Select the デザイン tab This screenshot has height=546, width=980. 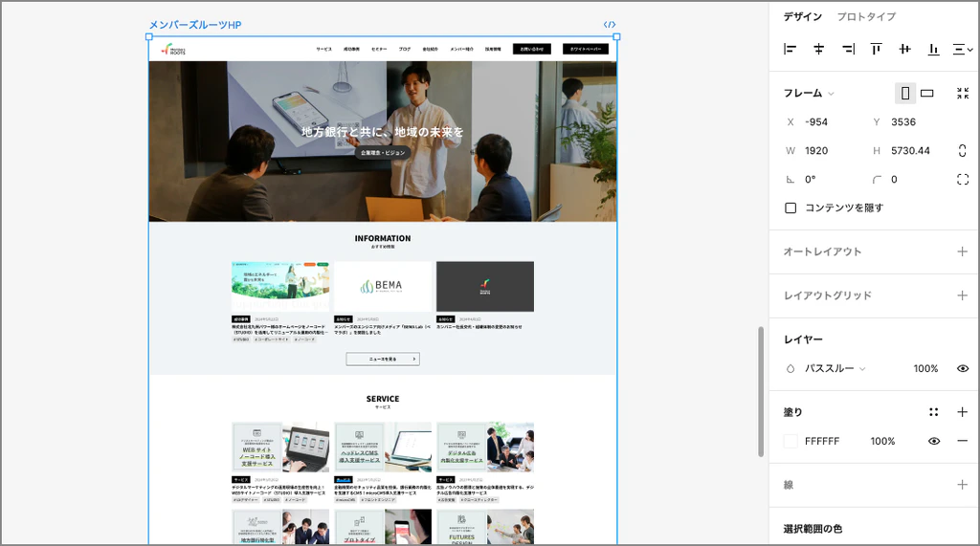coord(802,17)
